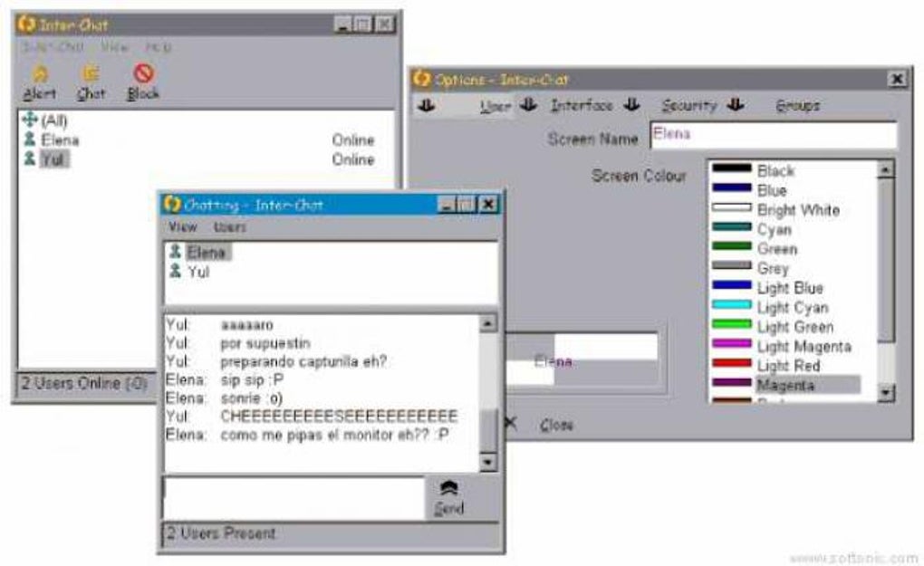
Task: Select the Magenta colour swatch
Action: [732, 382]
